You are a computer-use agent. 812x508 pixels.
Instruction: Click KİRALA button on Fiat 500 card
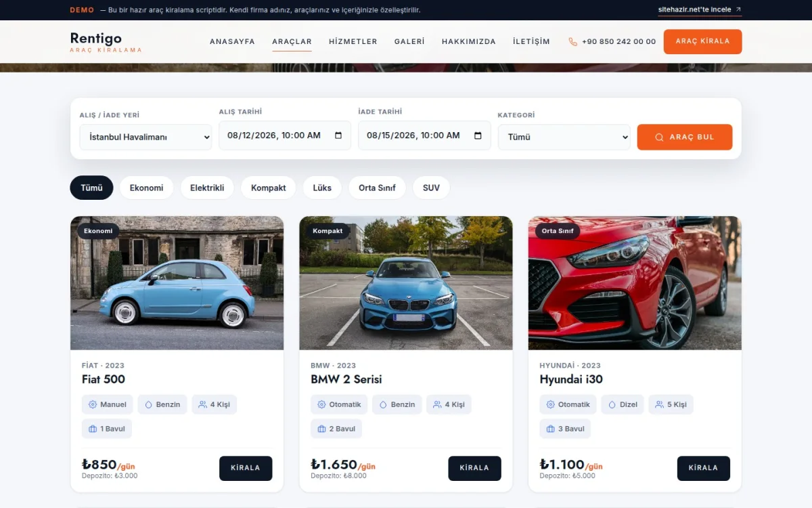pos(246,468)
